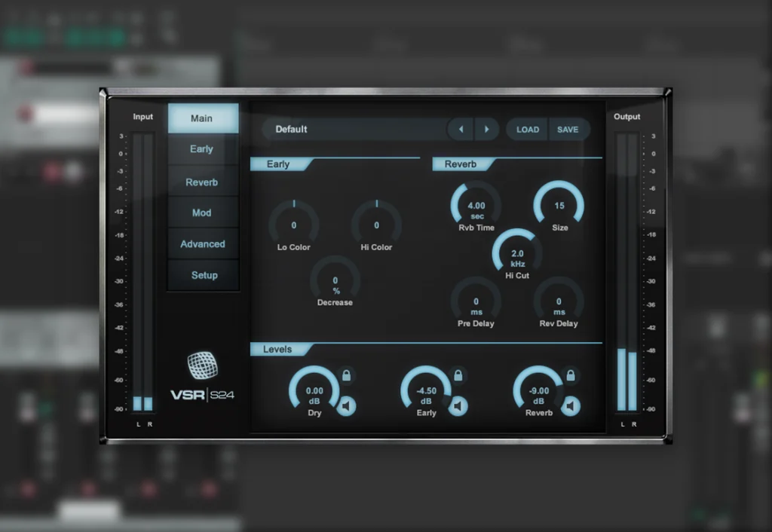Toggle the lock icon for Reverb level
This screenshot has height=532, width=772.
tap(571, 375)
